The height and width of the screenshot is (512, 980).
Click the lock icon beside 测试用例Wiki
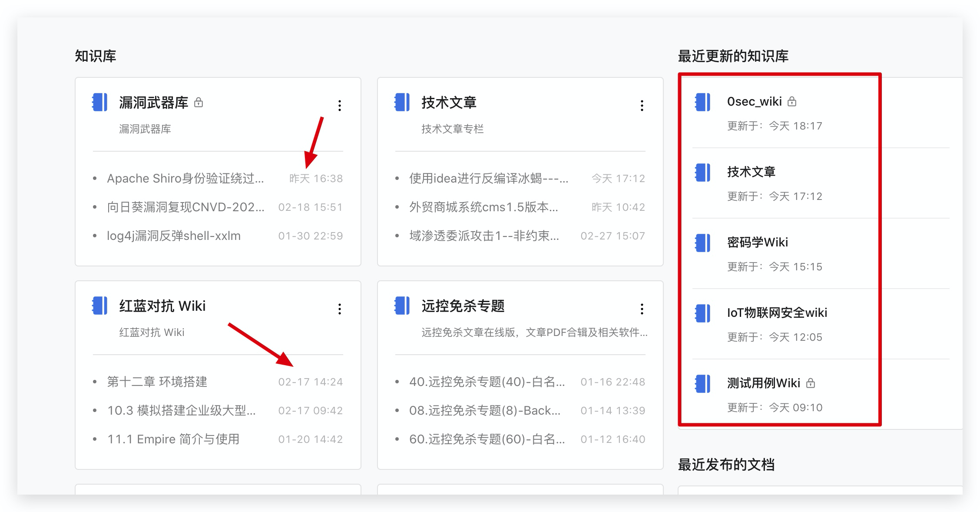tap(811, 383)
